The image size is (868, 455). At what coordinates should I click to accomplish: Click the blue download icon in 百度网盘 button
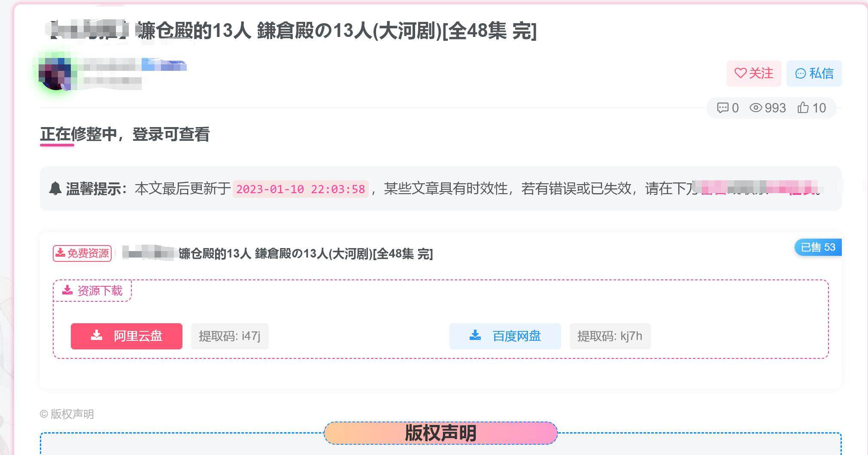pyautogui.click(x=475, y=335)
